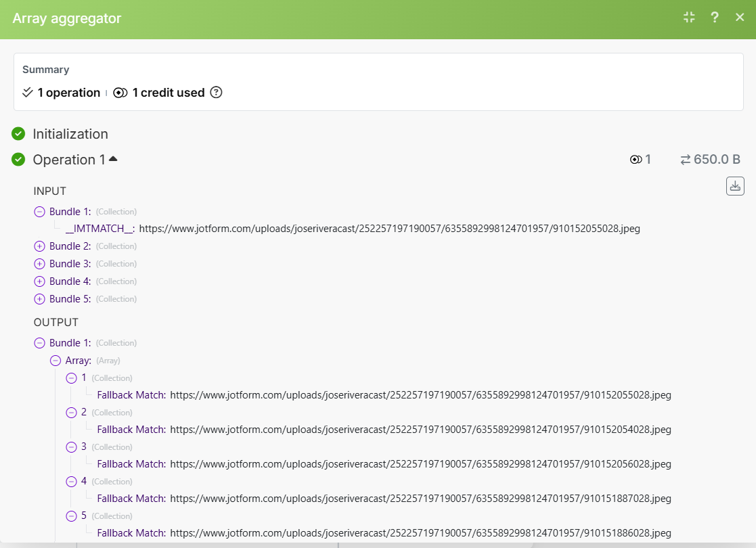Click the credit info help icon
Viewport: 756px width, 548px height.
click(216, 93)
